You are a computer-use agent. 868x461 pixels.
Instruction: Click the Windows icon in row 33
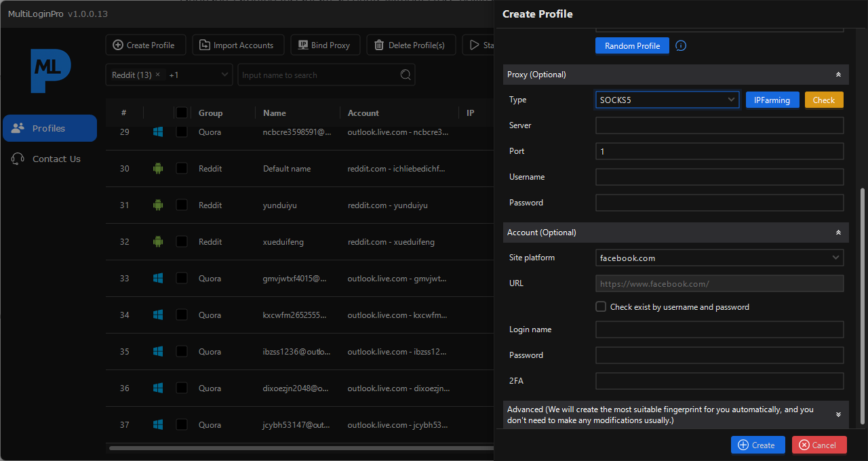click(x=158, y=279)
